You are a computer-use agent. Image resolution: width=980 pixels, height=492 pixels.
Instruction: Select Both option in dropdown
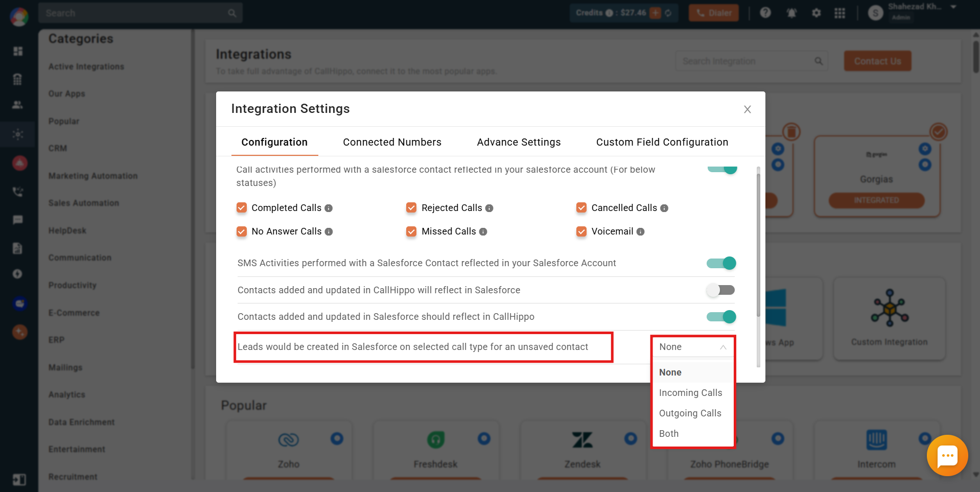pos(693,434)
